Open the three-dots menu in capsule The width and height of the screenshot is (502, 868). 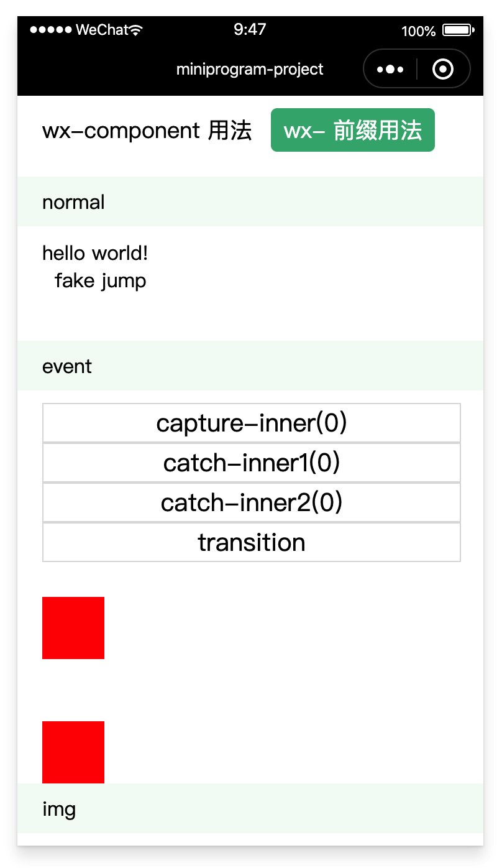point(390,69)
